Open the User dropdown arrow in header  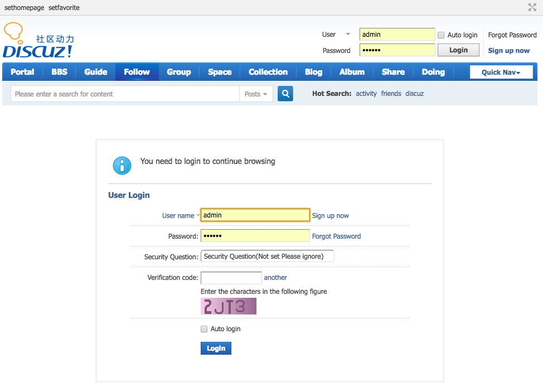pos(348,34)
